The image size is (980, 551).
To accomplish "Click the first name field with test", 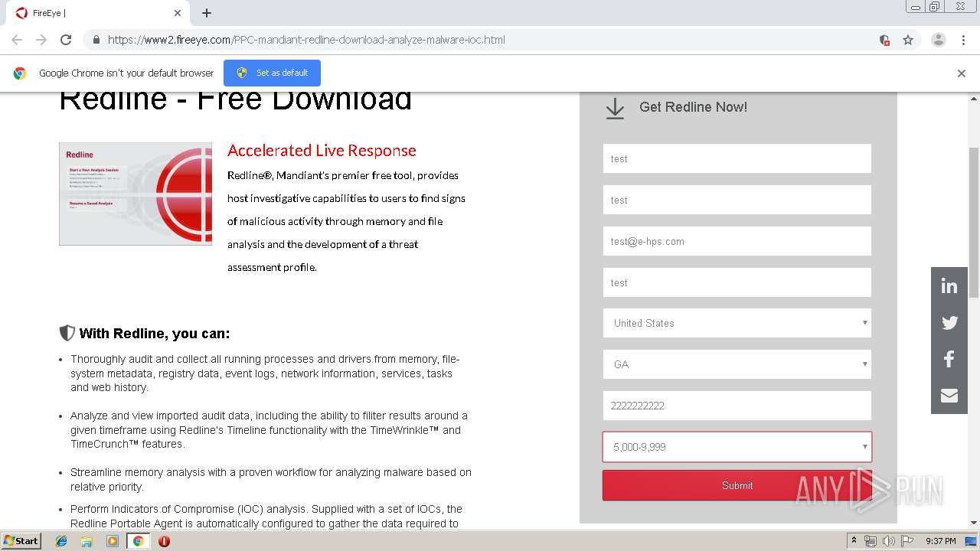I will point(737,158).
